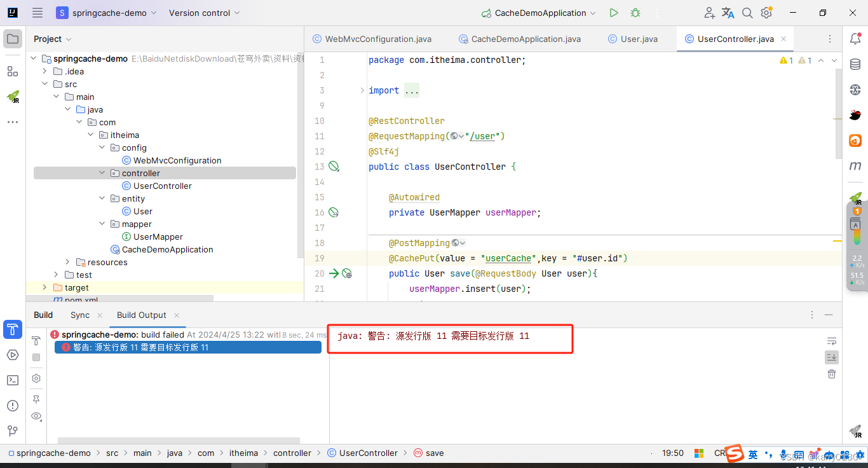Open Structure tool window icon
Viewport: 868px width, 468px height.
[x=13, y=71]
